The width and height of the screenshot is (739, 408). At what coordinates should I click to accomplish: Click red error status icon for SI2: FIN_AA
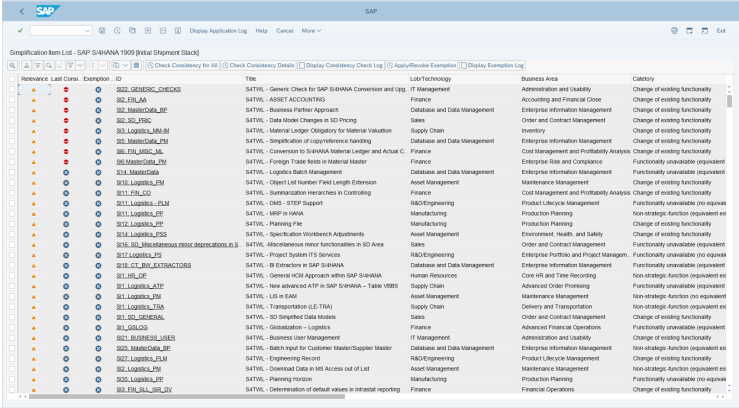pos(66,100)
